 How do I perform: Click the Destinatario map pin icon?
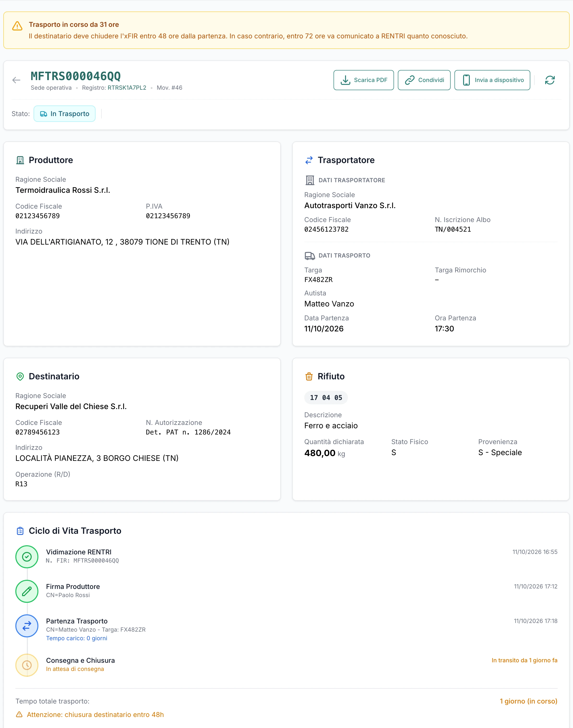20,376
